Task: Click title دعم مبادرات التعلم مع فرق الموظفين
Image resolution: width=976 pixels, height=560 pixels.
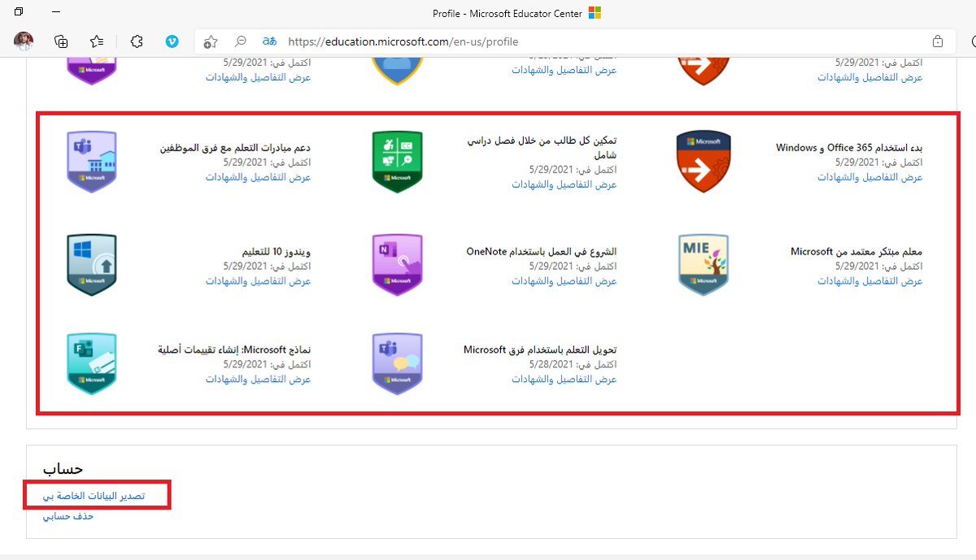Action: (236, 148)
